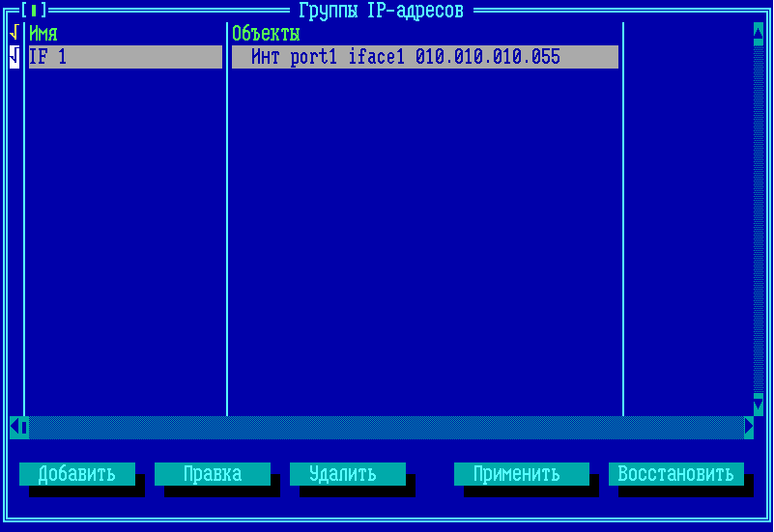Select the "Имя" column header
Screen dimensions: 774x532
43,34
